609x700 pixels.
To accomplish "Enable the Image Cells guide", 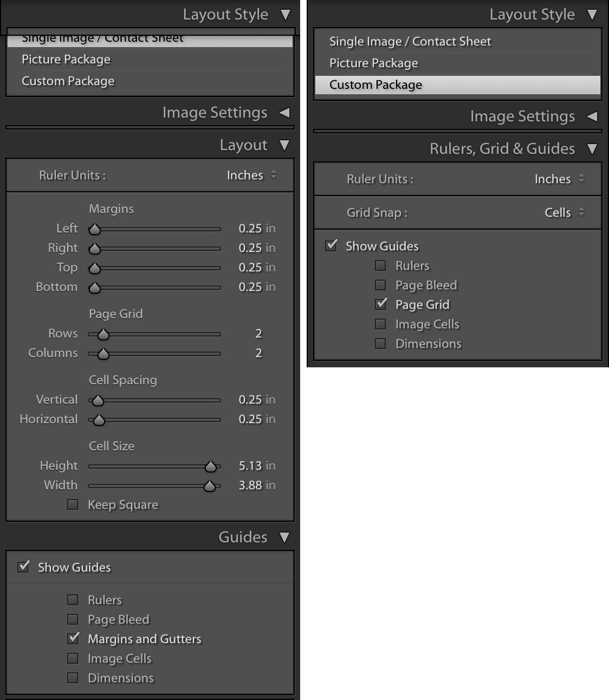I will click(x=73, y=658).
